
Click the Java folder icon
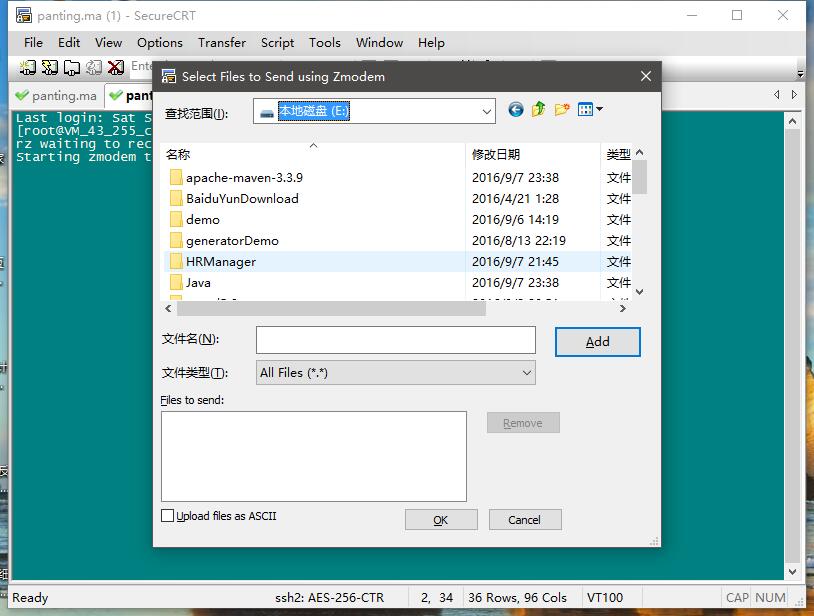tap(177, 282)
